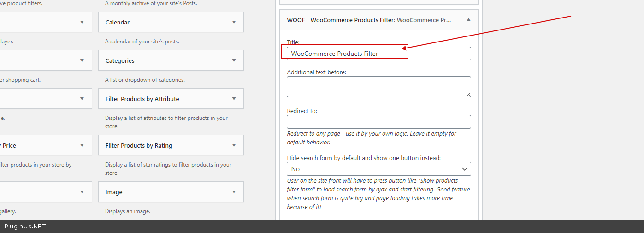Open Filter Products by Attribute arrow
The image size is (644, 233).
234,99
